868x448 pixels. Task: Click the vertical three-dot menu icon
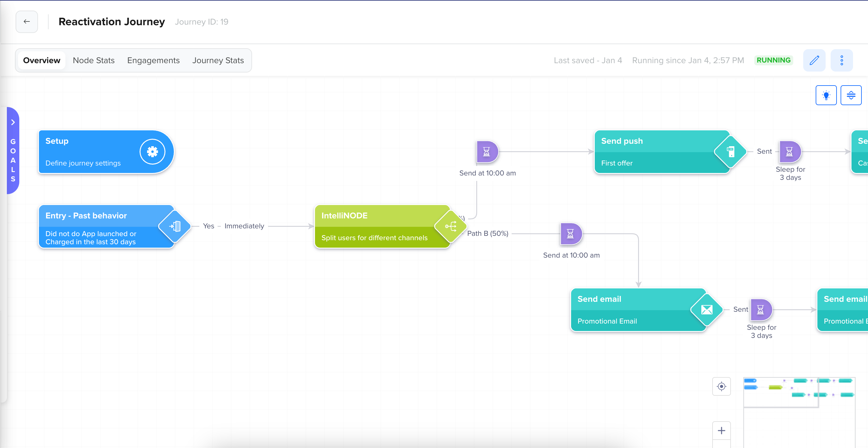point(841,60)
